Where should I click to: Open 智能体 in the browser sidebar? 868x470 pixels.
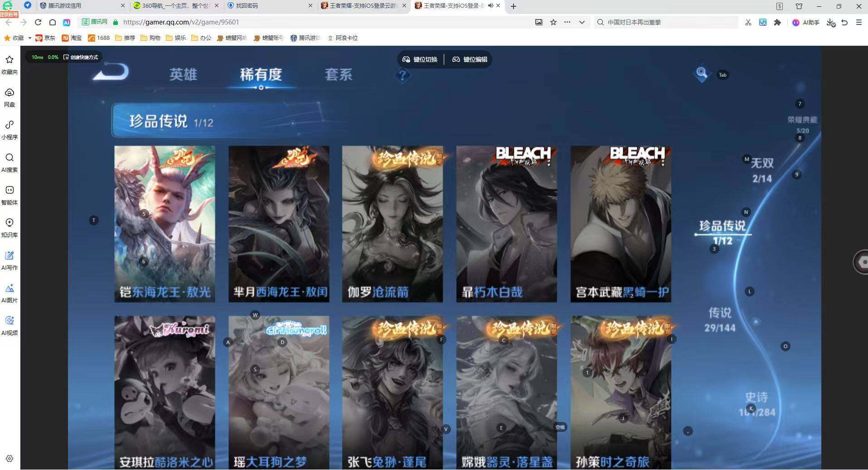10,195
